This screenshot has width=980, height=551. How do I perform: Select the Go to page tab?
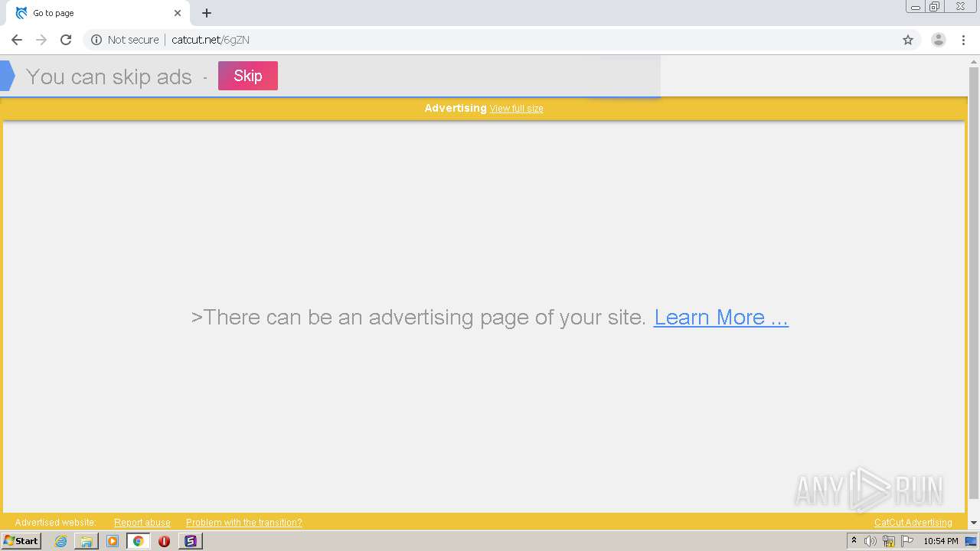98,13
